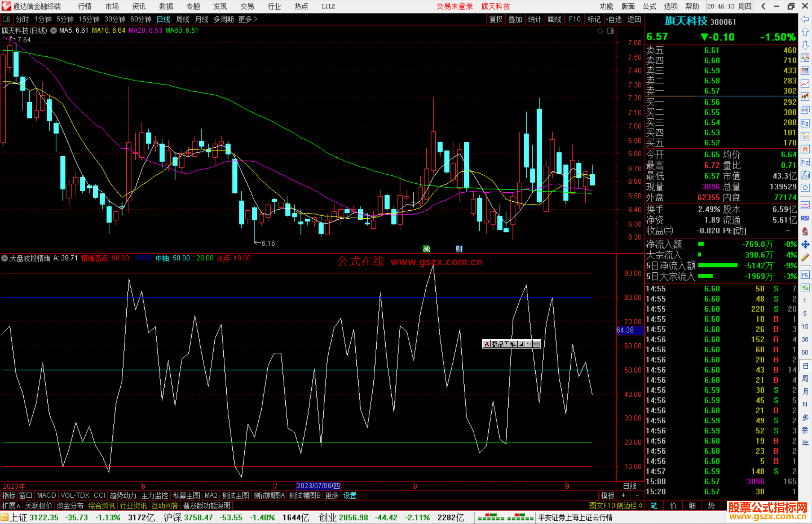This screenshot has width=812, height=524.
Task: Click the left arrow back icon in right sidebar
Action: point(805,19)
